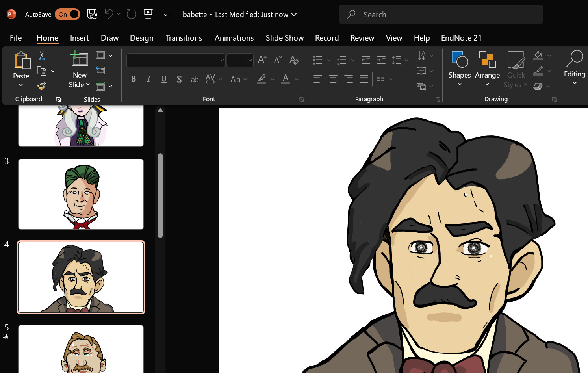Viewport: 588px width, 373px height.
Task: Toggle Center alignment
Action: pyautogui.click(x=333, y=79)
